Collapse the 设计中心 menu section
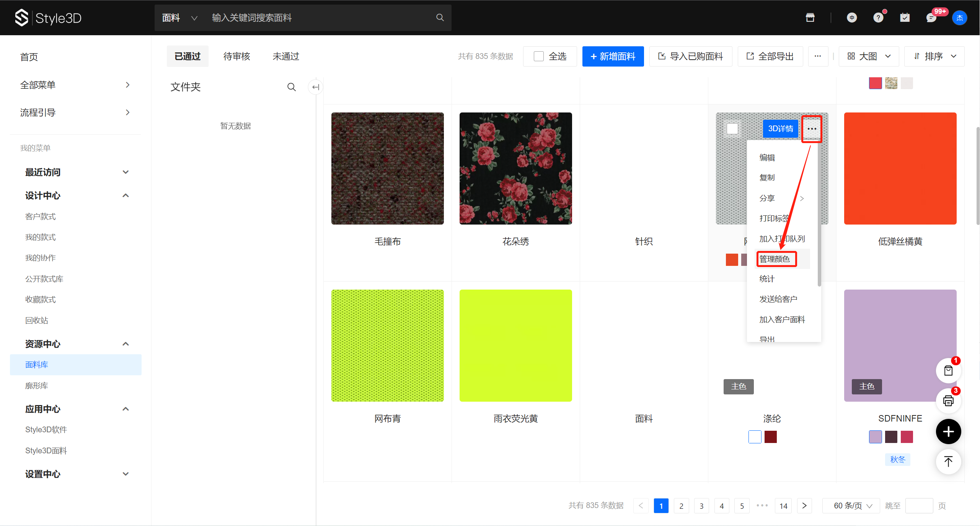The width and height of the screenshot is (980, 526). pyautogui.click(x=126, y=195)
